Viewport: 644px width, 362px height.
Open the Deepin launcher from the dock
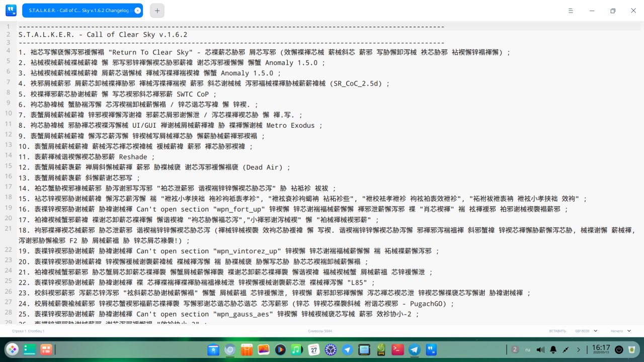click(12, 349)
